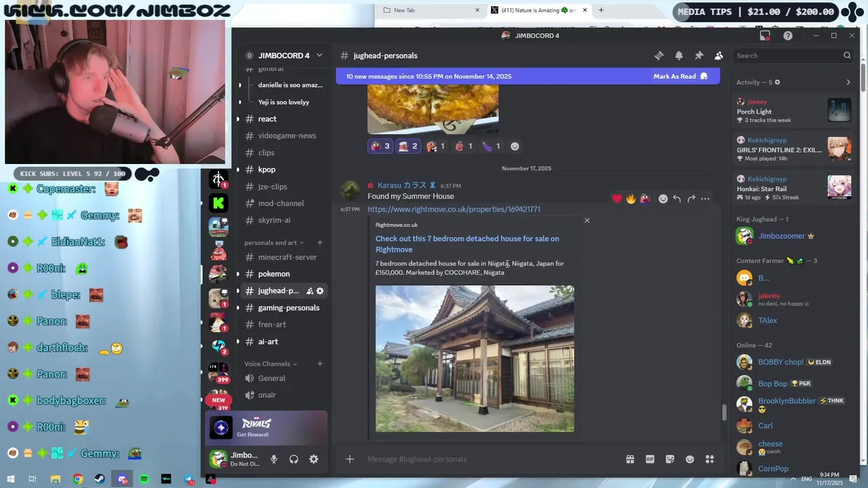The image size is (868, 488).
Task: Open a new browser tab plus button
Action: (x=601, y=10)
